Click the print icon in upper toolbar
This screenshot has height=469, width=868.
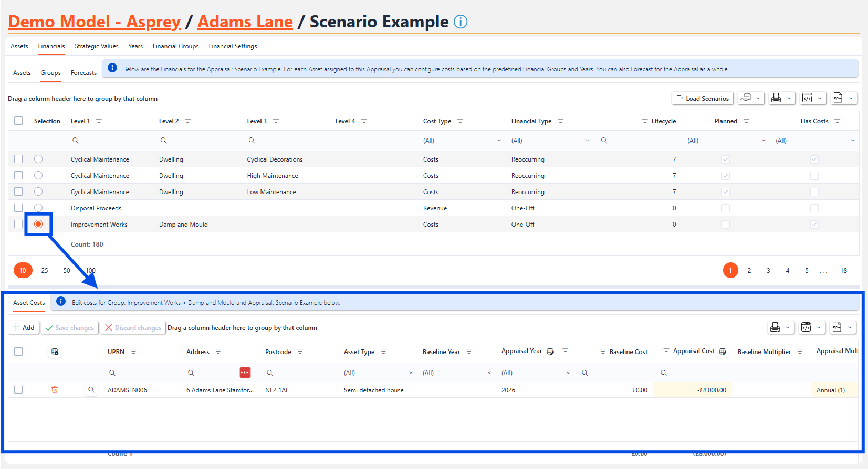tap(776, 98)
